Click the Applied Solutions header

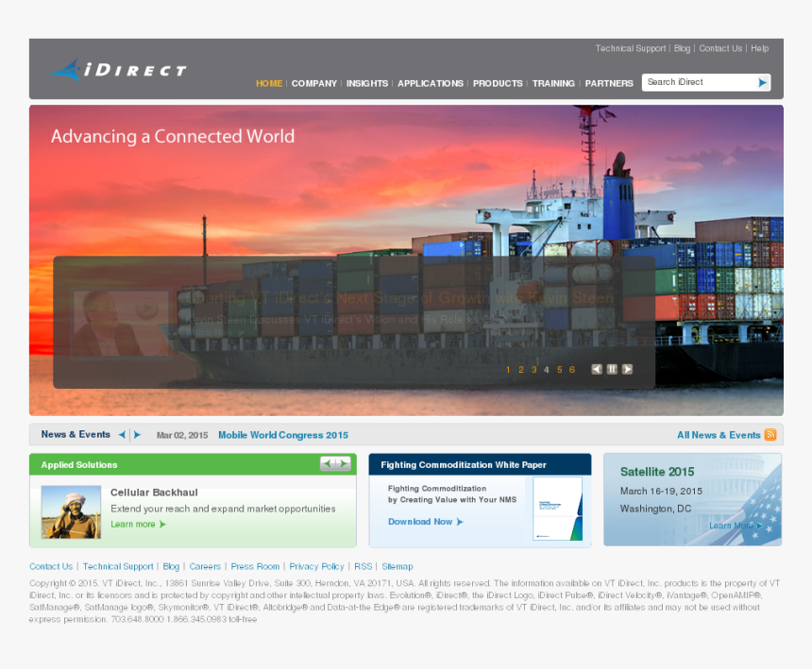[79, 464]
